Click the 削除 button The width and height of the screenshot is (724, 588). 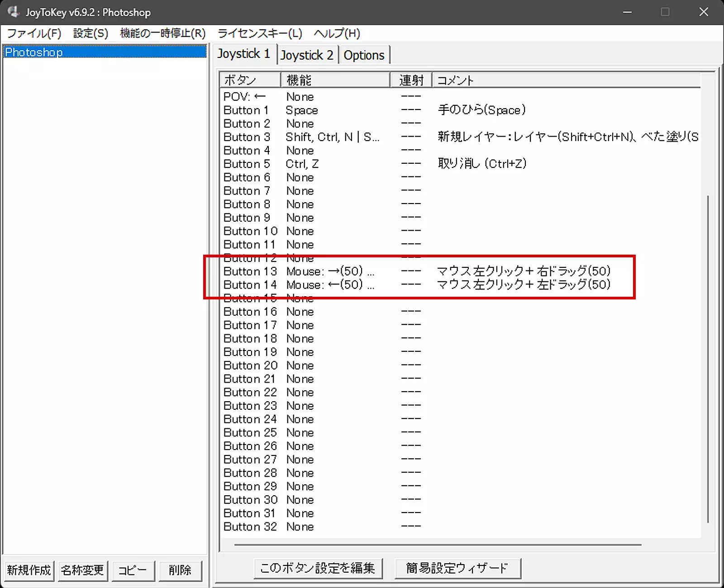(x=180, y=570)
